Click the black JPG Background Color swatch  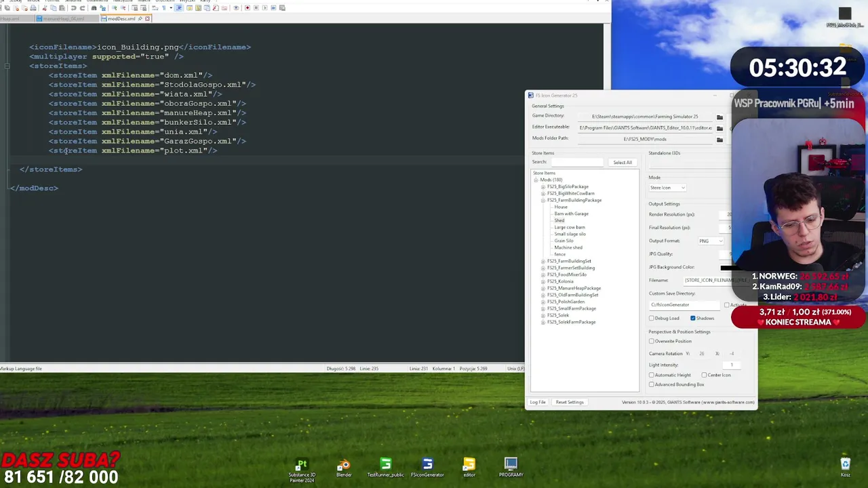coord(727,267)
